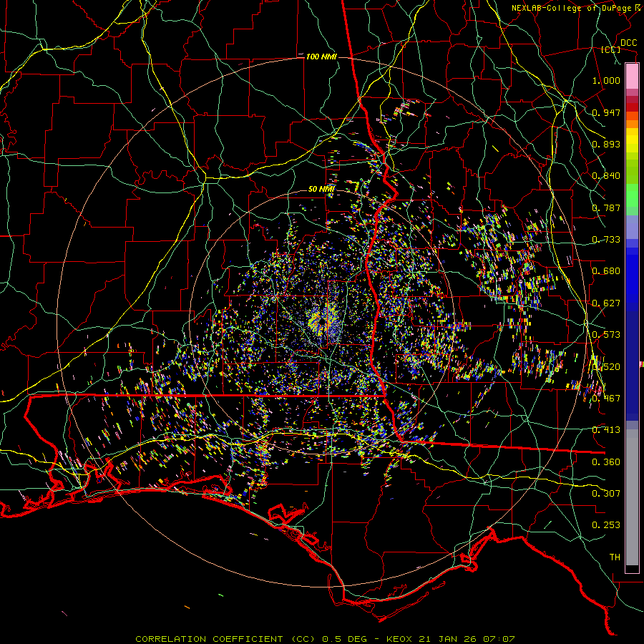Click the 0.947 color scale value

click(606, 112)
